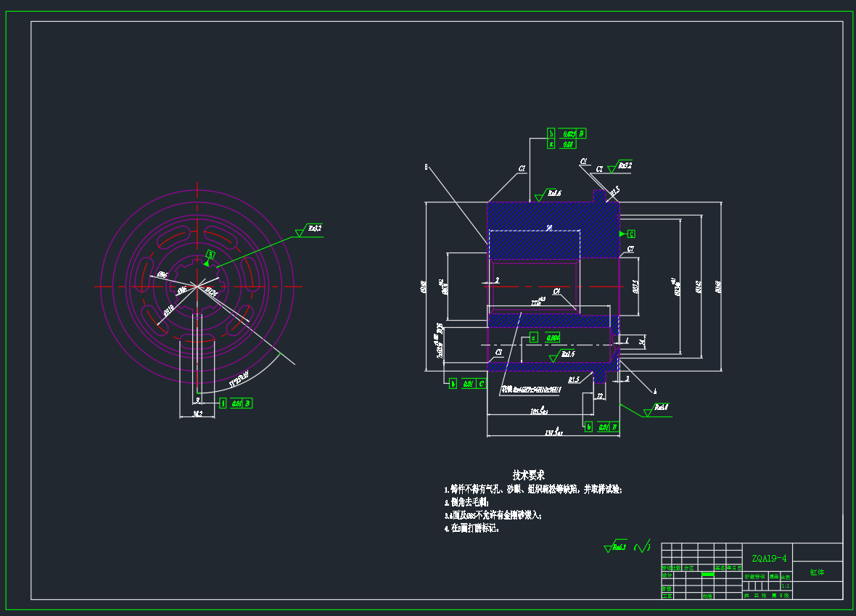Image resolution: width=856 pixels, height=616 pixels.
Task: Select the 0.06 B tolerance frame under circular view
Action: (x=236, y=403)
